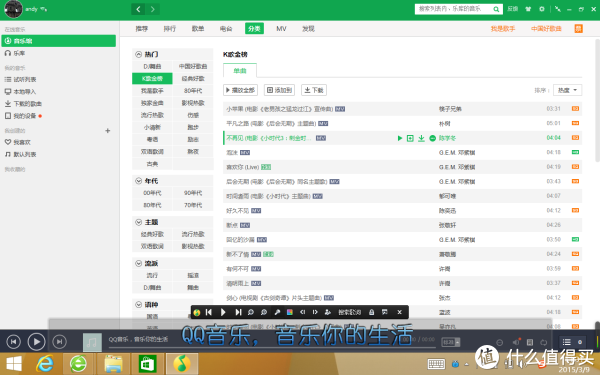The width and height of the screenshot is (600, 375).
Task: Click 搜索歌词 on lyrics bar
Action: click(x=349, y=312)
